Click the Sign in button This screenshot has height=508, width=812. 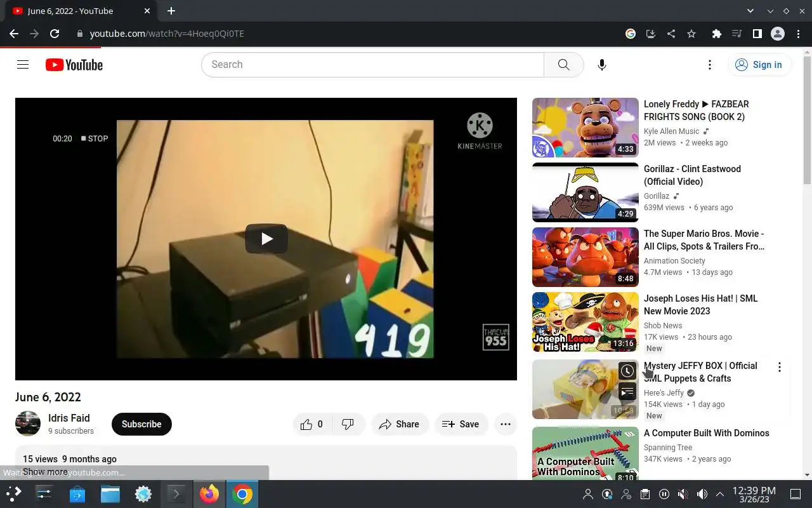759,65
